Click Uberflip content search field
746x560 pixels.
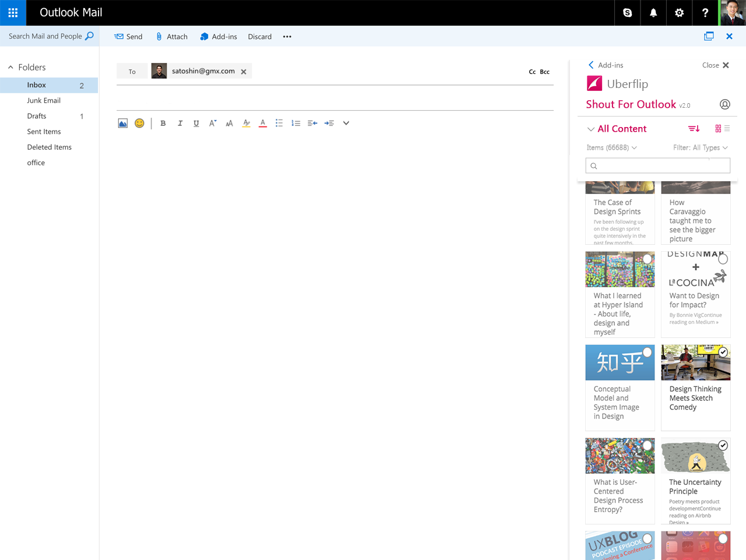pos(658,166)
